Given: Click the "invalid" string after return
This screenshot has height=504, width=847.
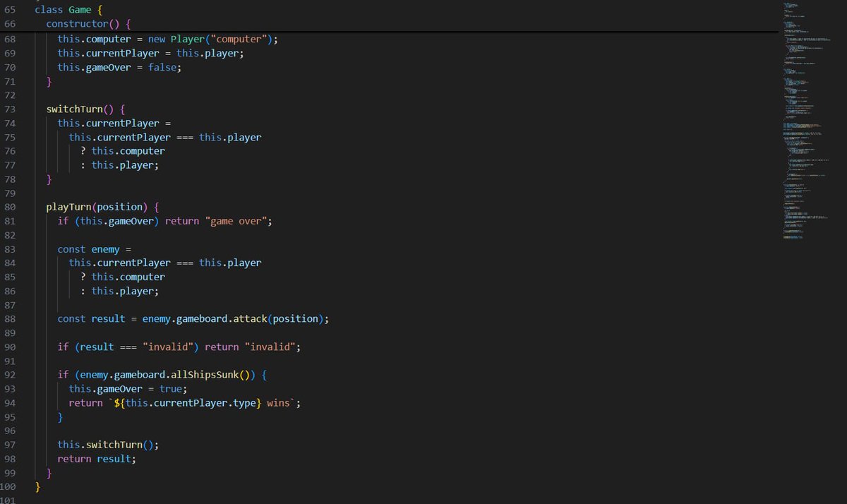Looking at the screenshot, I should (x=270, y=347).
